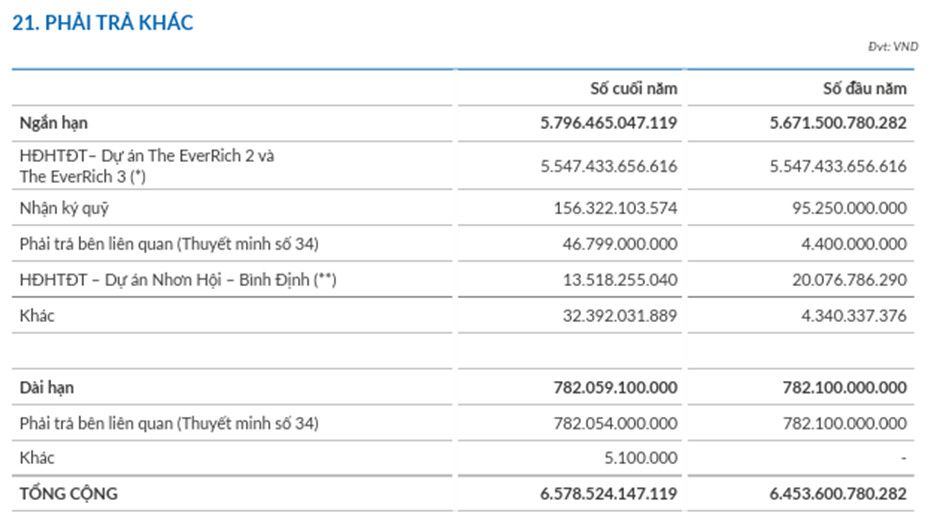Select the 'Số đầu năm' column header
940x519 pixels.
865,88
